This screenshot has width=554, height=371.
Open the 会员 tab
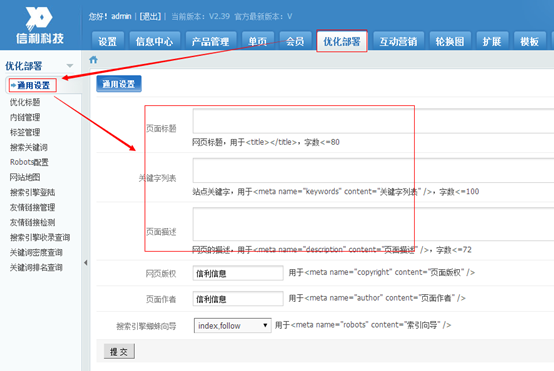pos(295,41)
